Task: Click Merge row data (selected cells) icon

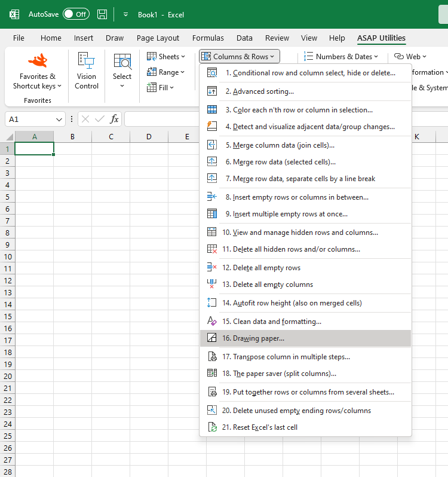Action: pyautogui.click(x=212, y=162)
